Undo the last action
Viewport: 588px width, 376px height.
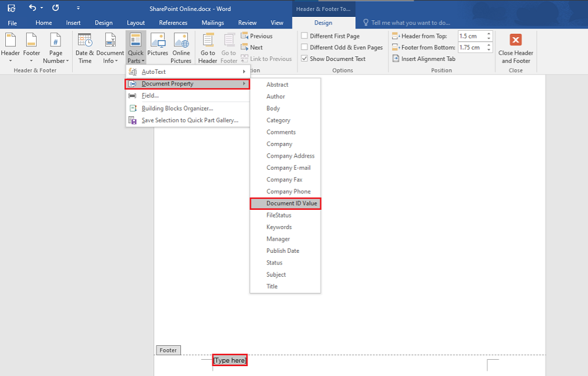tap(33, 8)
